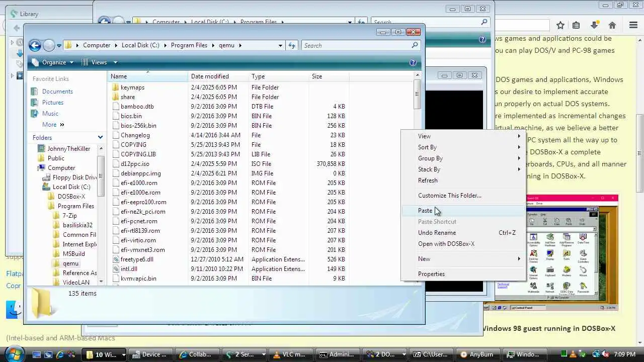
Task: Open the Help icon on the qemu toolbar
Action: point(413,62)
